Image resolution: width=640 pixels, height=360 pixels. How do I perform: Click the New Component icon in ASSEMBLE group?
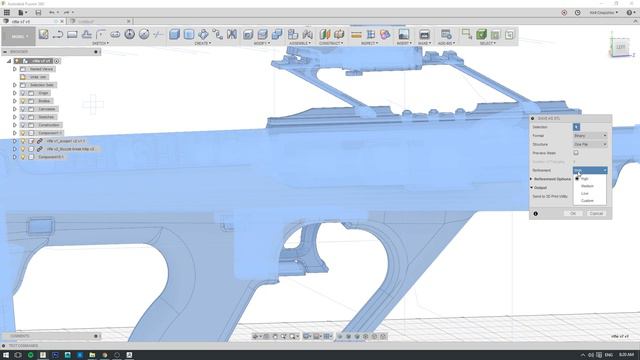click(293, 34)
